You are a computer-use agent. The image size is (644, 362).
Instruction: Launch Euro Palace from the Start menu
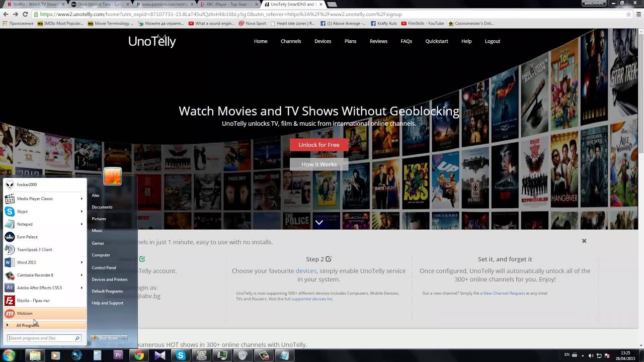pos(44,237)
